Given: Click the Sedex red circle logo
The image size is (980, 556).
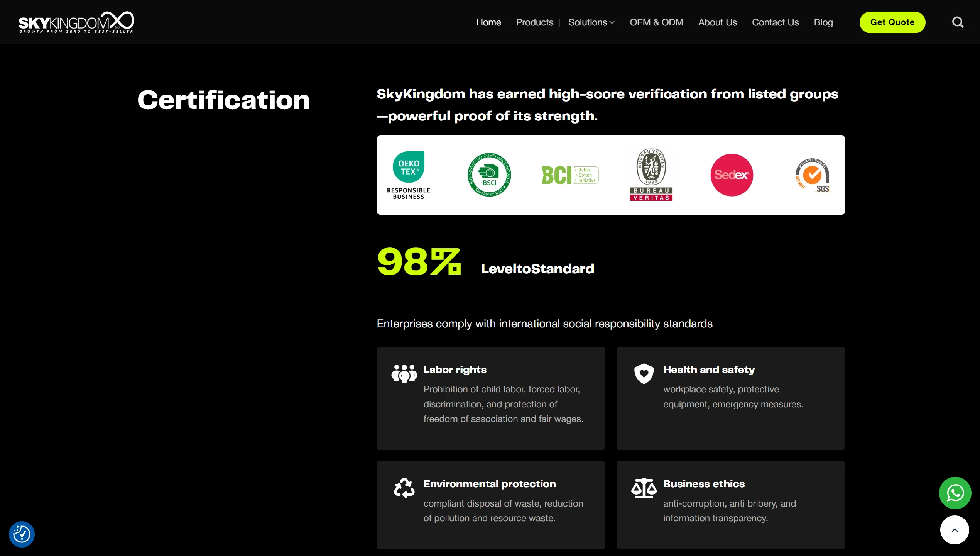Looking at the screenshot, I should coord(732,175).
